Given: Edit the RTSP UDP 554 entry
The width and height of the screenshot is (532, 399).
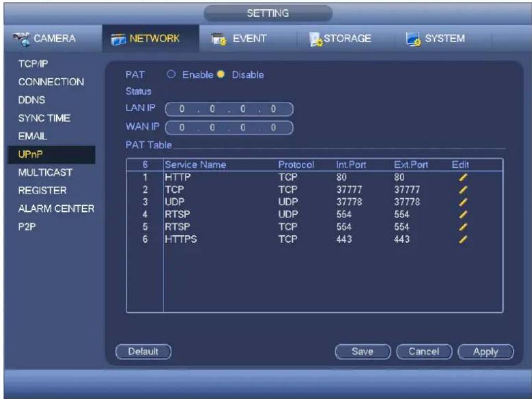Looking at the screenshot, I should click(x=463, y=215).
